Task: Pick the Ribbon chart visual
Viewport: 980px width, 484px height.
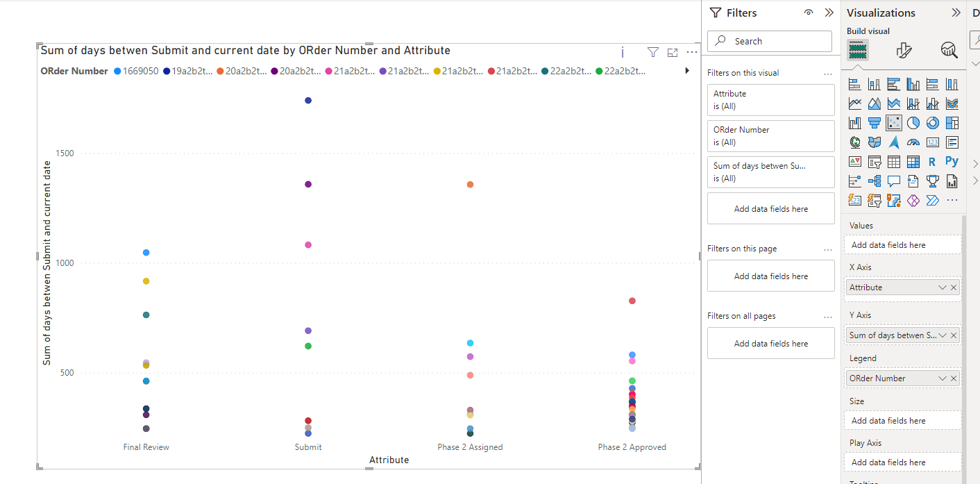Action: 952,103
